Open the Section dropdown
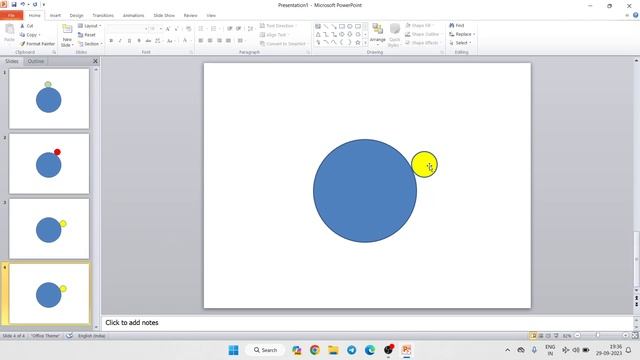640x360 pixels. pyautogui.click(x=90, y=44)
